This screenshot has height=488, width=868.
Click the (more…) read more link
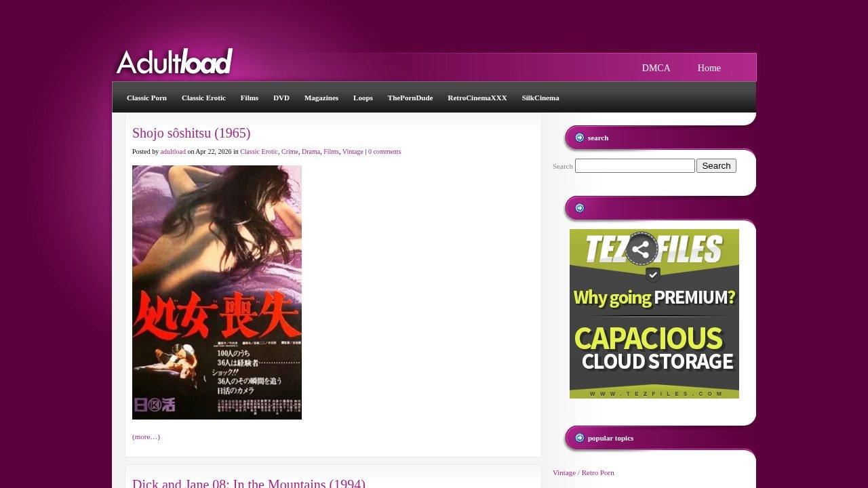tap(146, 436)
